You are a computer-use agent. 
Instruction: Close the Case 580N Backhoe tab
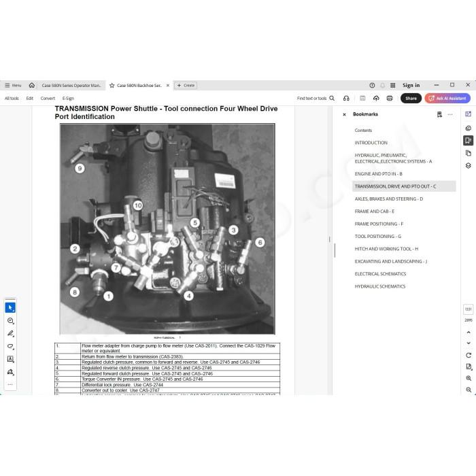pos(168,85)
